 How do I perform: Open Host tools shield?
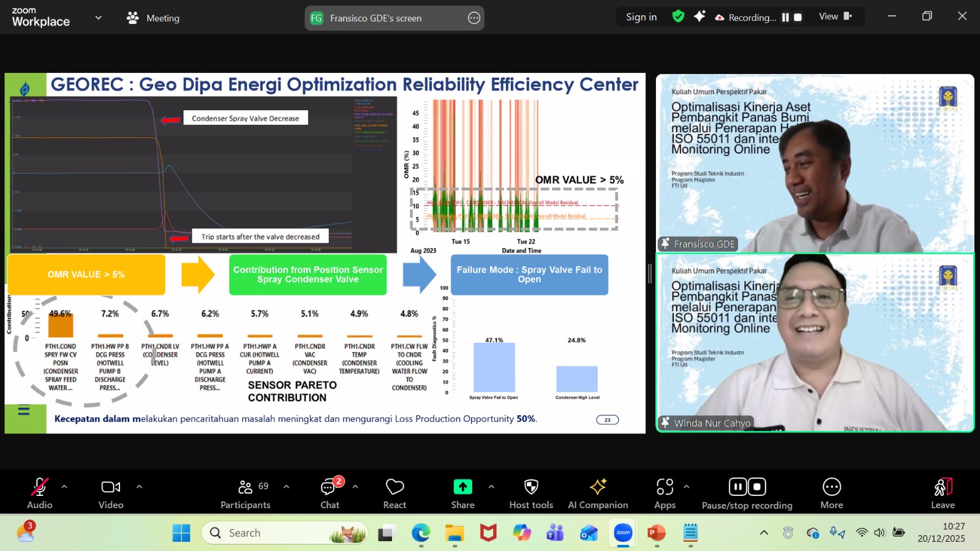(531, 492)
